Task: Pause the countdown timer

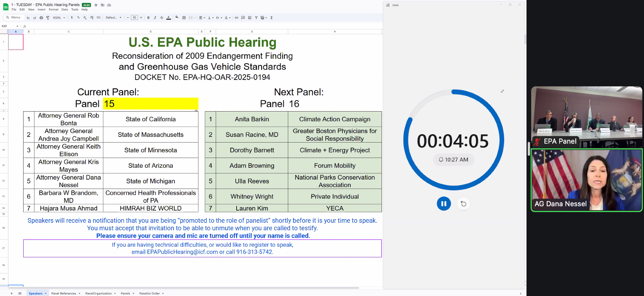Action: [444, 204]
